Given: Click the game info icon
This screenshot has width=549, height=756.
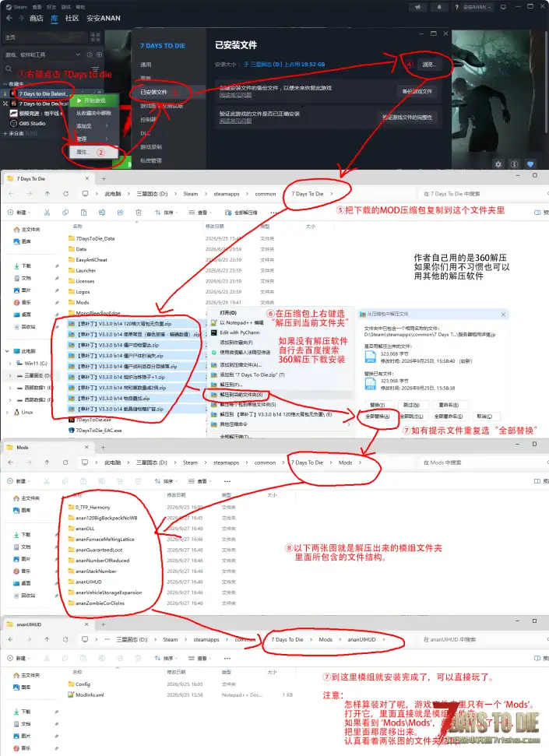Looking at the screenshot, I should click(x=514, y=164).
